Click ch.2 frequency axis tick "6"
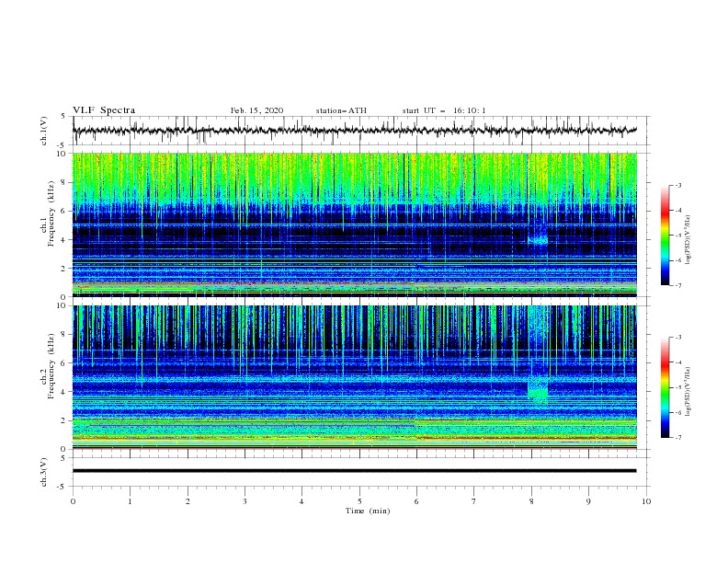Image resolution: width=728 pixels, height=563 pixels. 64,363
